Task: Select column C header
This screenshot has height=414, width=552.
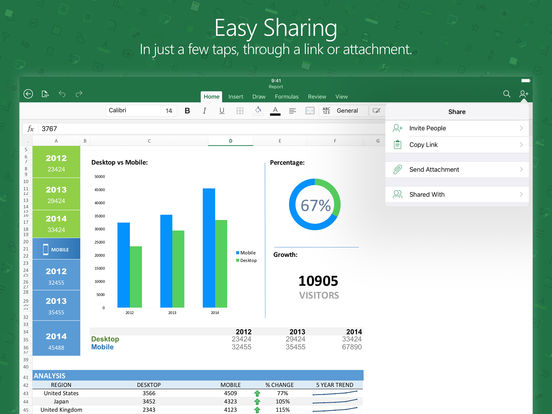Action: click(x=149, y=141)
